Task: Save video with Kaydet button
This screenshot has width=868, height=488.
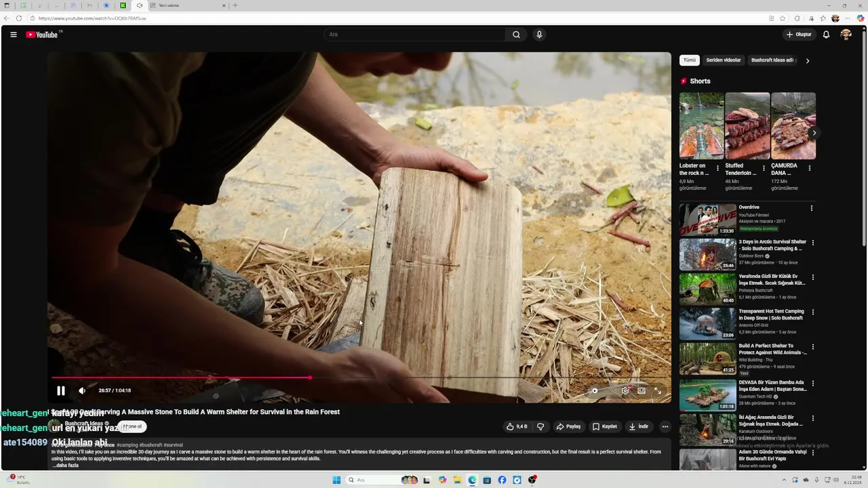Action: coord(605,426)
